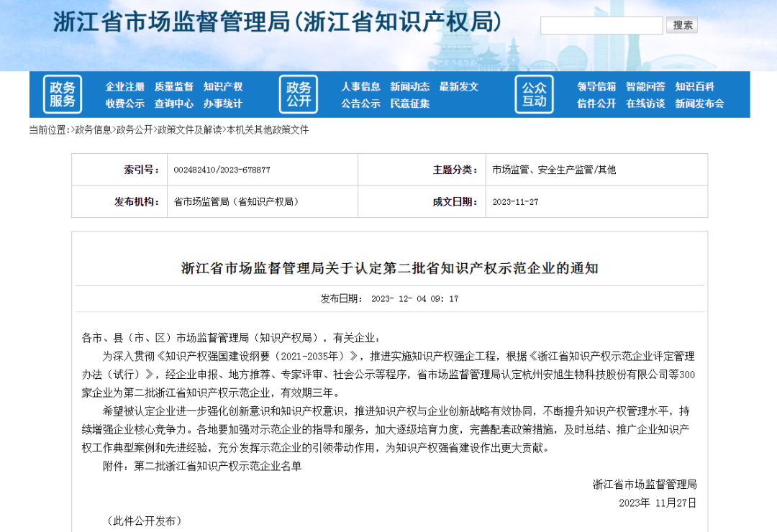Click the （此件公开发布） note
This screenshot has height=532, width=777.
[x=144, y=521]
